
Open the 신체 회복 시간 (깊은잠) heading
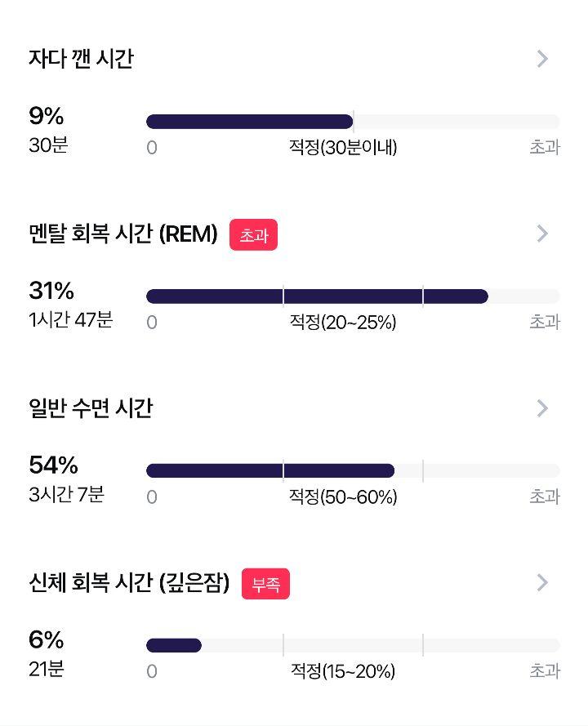point(129,582)
